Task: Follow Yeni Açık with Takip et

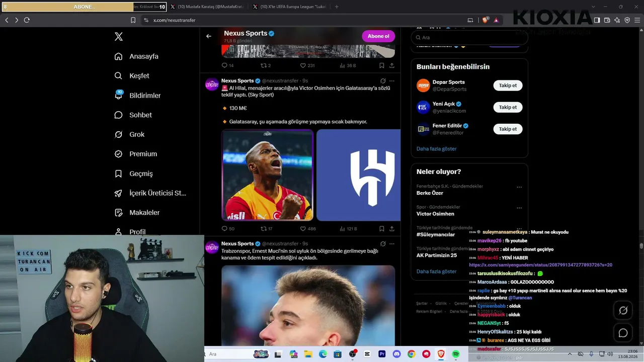Action: (x=508, y=107)
